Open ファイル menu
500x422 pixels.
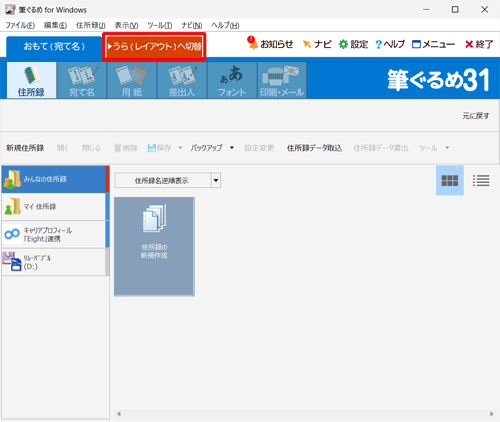(20, 25)
